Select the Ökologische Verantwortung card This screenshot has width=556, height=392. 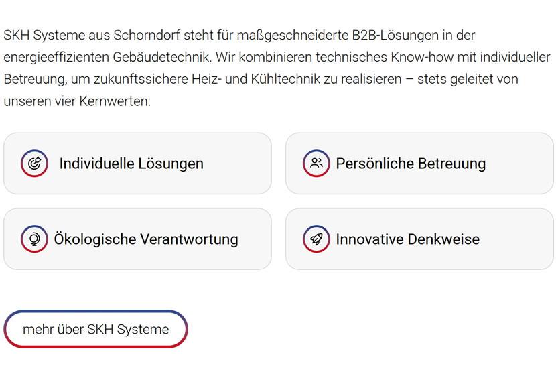click(137, 239)
